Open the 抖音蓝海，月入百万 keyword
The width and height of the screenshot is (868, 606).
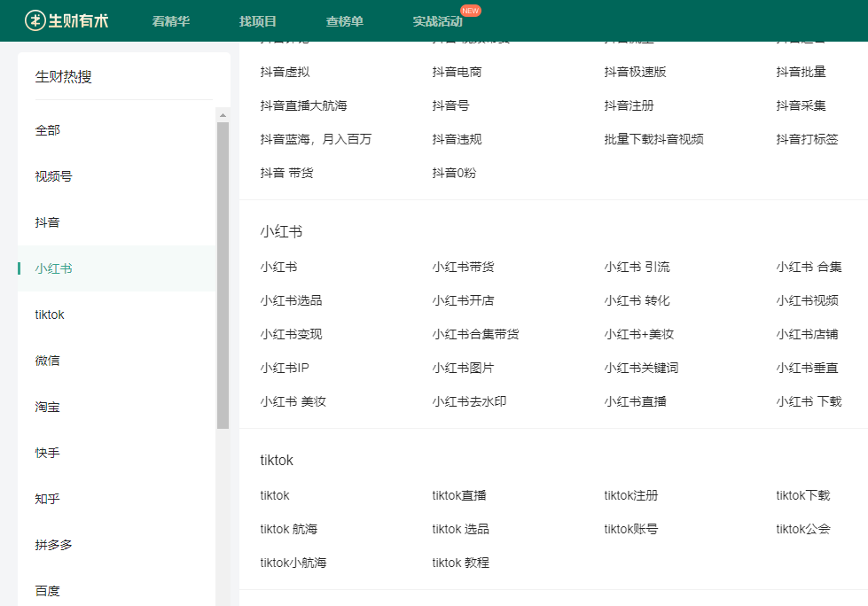[x=317, y=139]
